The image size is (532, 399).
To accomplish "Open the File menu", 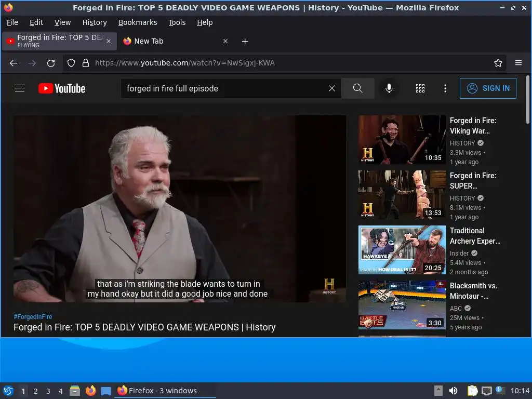I will click(x=12, y=22).
